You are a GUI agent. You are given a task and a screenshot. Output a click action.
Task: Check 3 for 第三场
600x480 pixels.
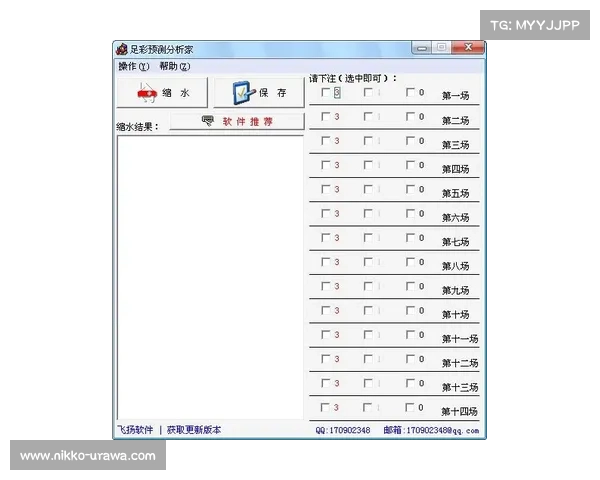326,141
